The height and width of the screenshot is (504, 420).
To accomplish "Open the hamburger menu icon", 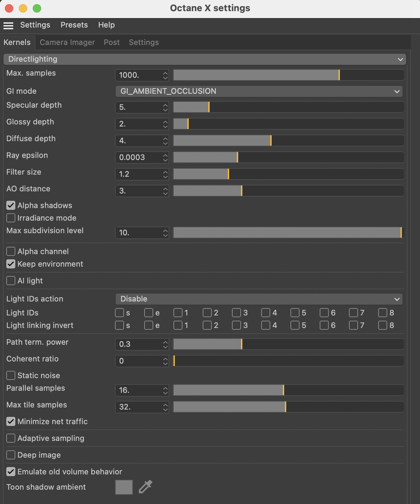I will click(x=8, y=25).
